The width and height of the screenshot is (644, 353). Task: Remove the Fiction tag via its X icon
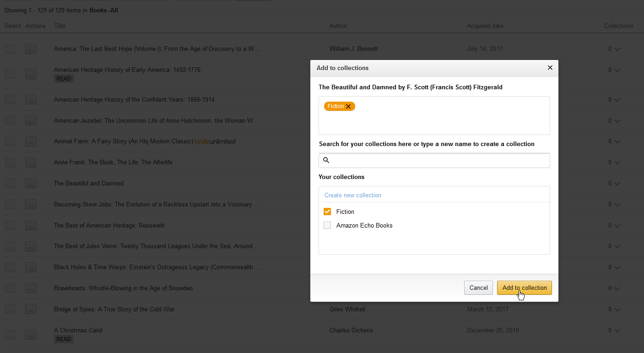point(348,106)
